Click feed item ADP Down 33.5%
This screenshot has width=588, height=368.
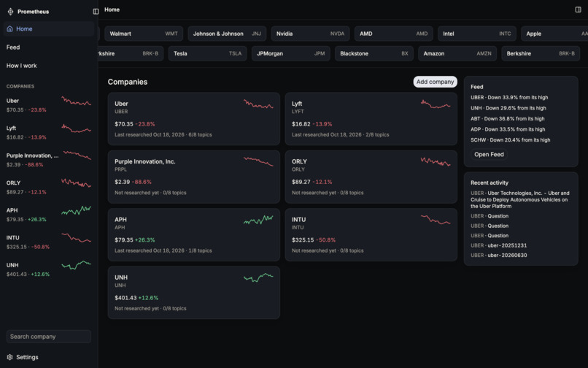[508, 129]
